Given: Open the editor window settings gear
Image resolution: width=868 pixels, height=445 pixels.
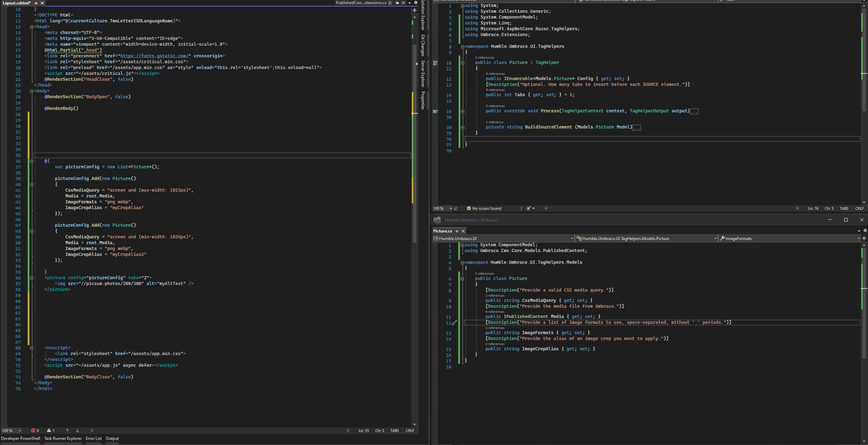Looking at the screenshot, I should [416, 3].
